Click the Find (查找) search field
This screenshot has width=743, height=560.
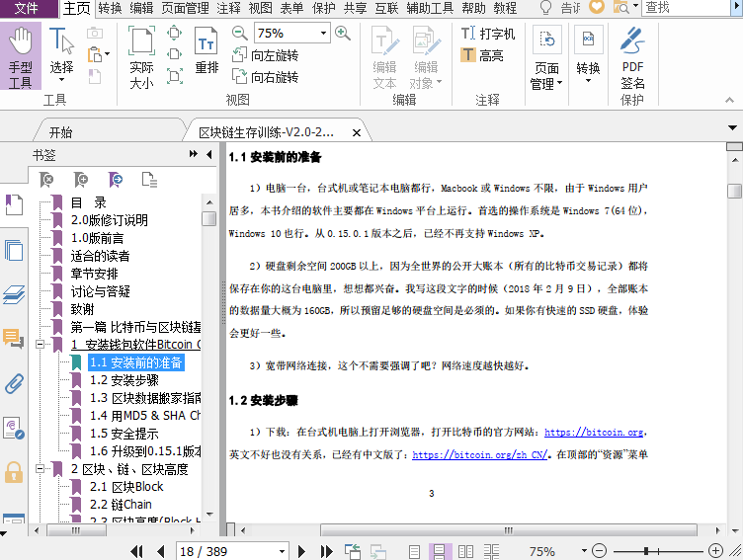coord(687,8)
